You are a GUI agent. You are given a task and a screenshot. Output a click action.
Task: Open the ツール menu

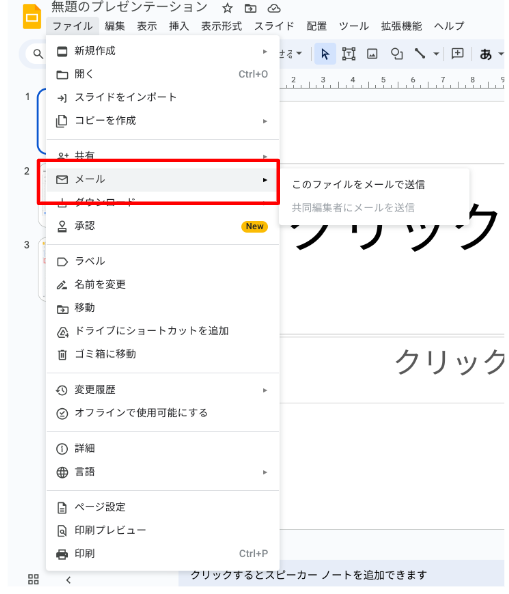click(354, 26)
